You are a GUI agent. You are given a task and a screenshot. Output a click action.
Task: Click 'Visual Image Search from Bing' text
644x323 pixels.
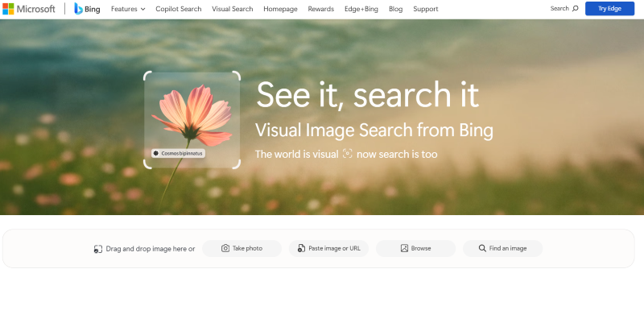[x=374, y=130]
